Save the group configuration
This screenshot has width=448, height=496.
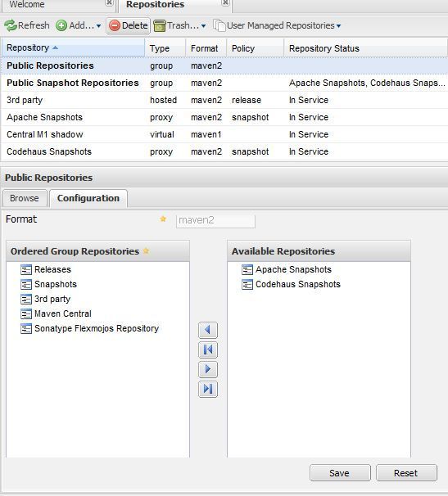[x=340, y=473]
